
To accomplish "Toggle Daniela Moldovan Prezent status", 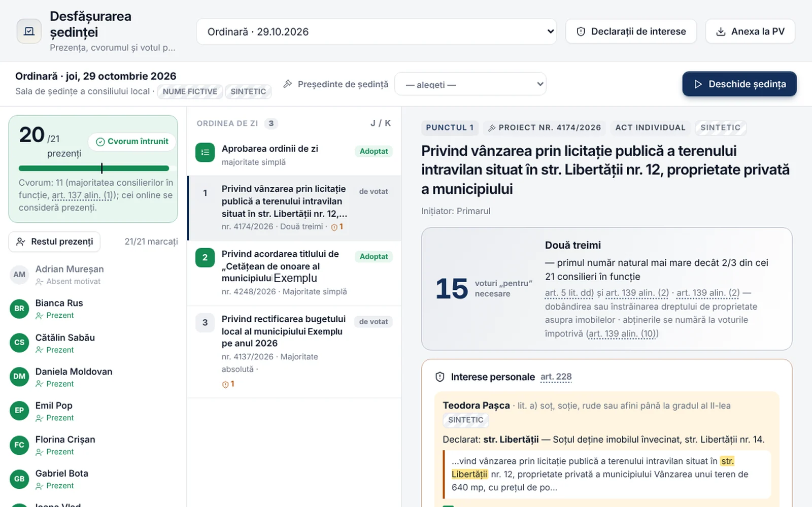I will point(54,384).
